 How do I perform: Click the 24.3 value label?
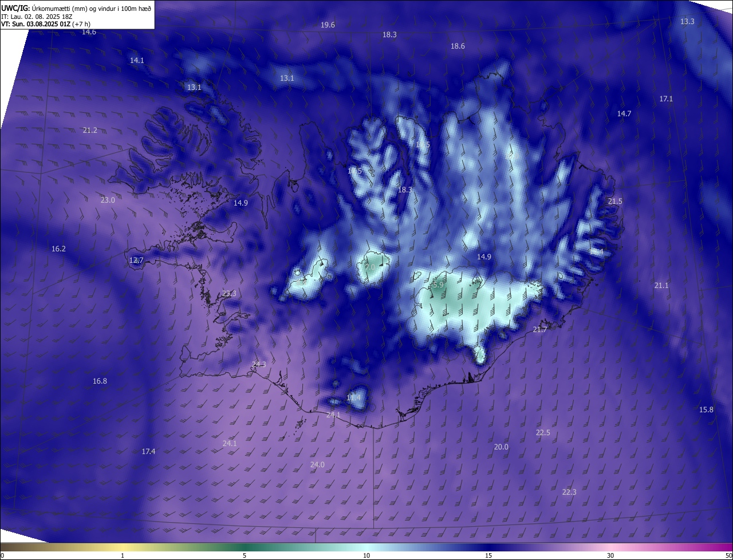259,365
